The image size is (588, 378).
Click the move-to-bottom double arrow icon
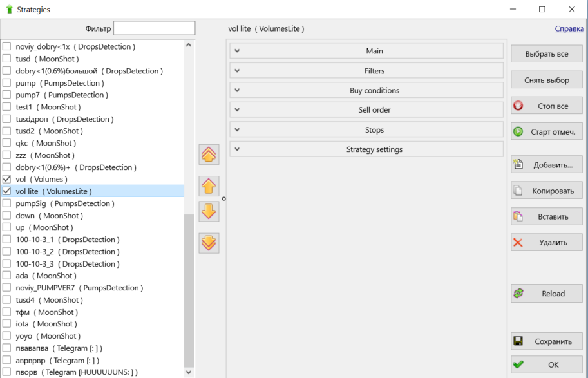pos(209,243)
